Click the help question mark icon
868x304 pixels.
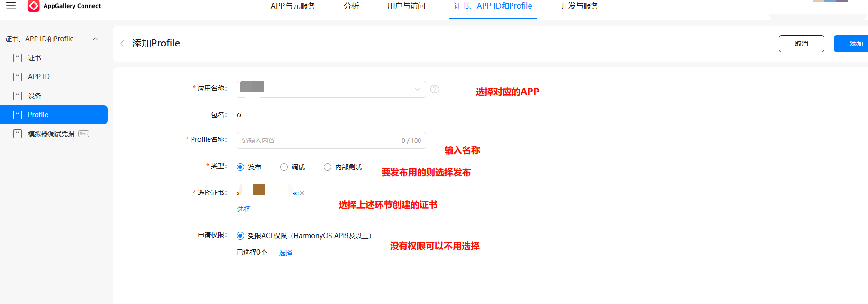(434, 89)
